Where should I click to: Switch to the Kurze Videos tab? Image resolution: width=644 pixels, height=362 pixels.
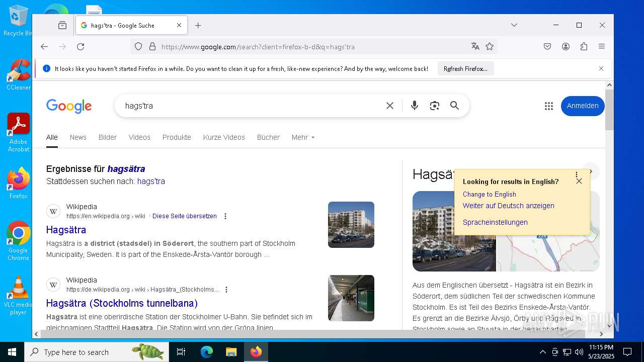tap(224, 137)
